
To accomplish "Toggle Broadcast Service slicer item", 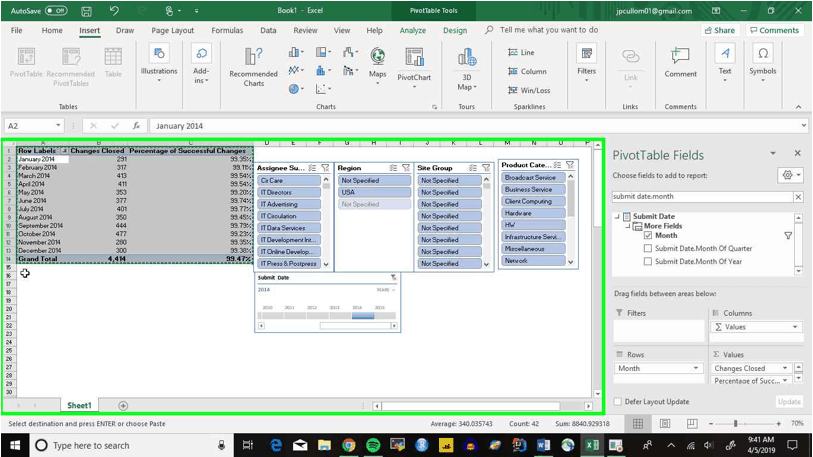I will [534, 177].
